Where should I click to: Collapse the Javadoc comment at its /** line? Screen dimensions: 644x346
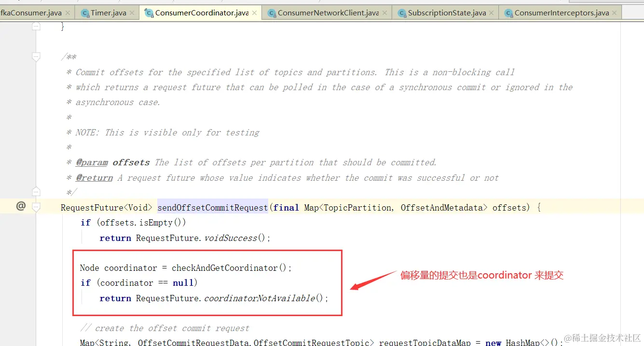point(36,57)
